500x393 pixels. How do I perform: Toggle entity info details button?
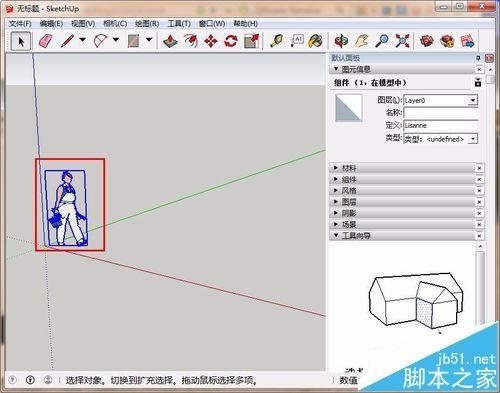pos(478,82)
